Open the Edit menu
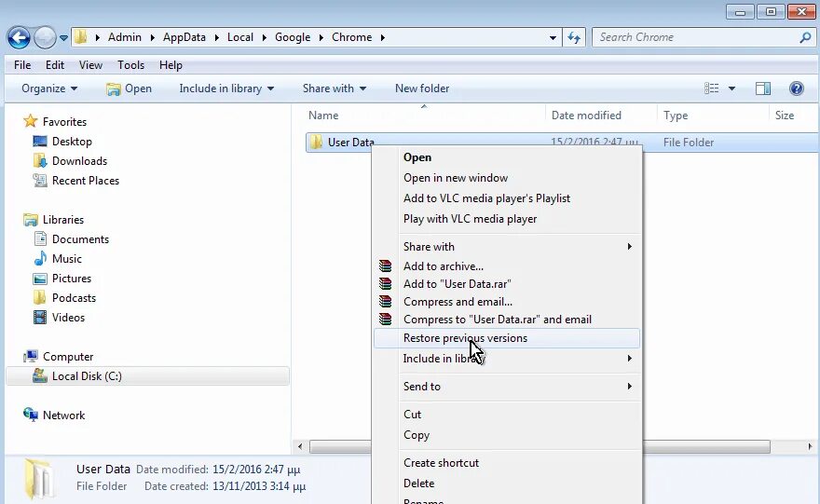The width and height of the screenshot is (820, 504). pyautogui.click(x=55, y=65)
